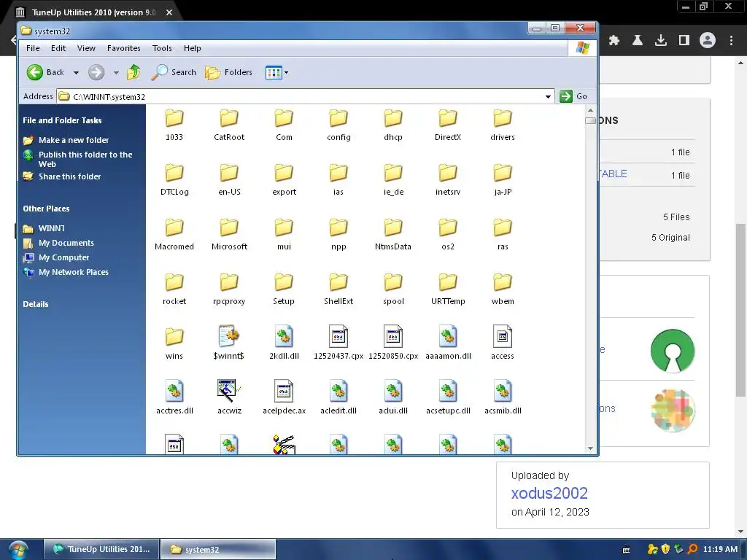The height and width of the screenshot is (560, 747).
Task: Switch to TuneUp Utilities taskbar button
Action: [101, 549]
